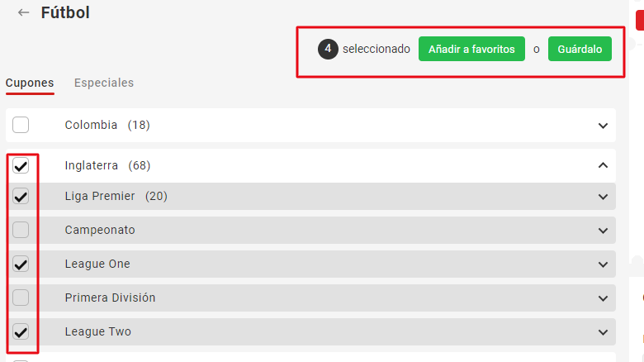Go back using the arrow beside Fútbol
644x362 pixels.
click(x=23, y=12)
